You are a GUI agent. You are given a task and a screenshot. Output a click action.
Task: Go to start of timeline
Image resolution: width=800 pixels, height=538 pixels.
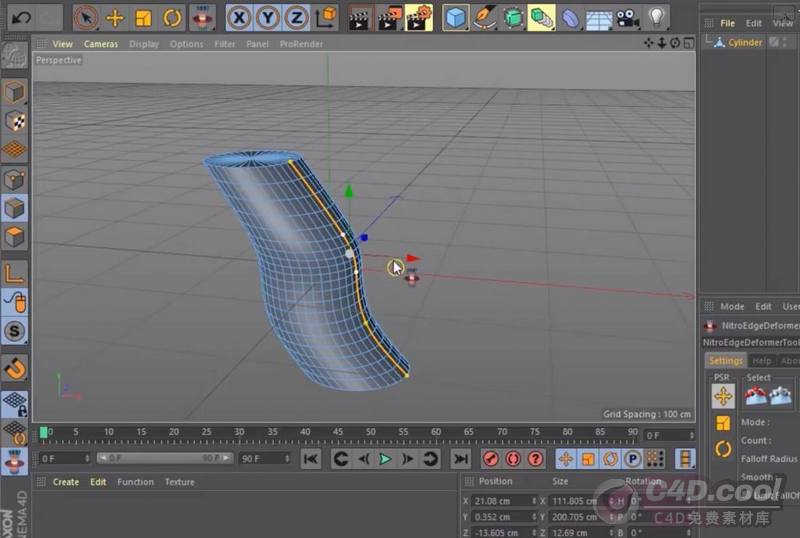click(311, 459)
